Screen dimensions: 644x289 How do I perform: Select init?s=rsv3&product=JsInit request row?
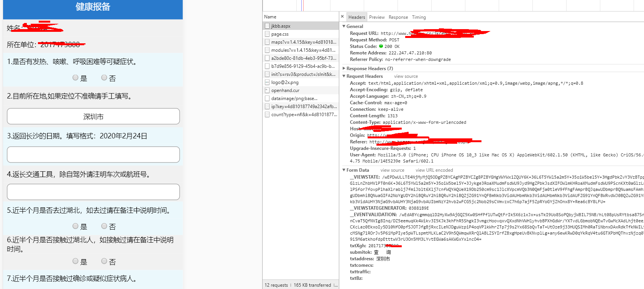click(301, 74)
